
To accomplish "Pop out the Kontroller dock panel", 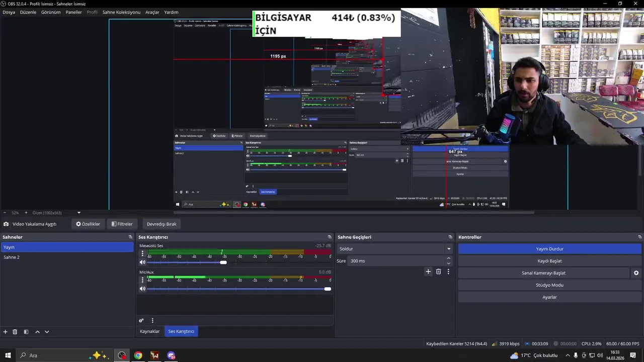I will pyautogui.click(x=639, y=237).
